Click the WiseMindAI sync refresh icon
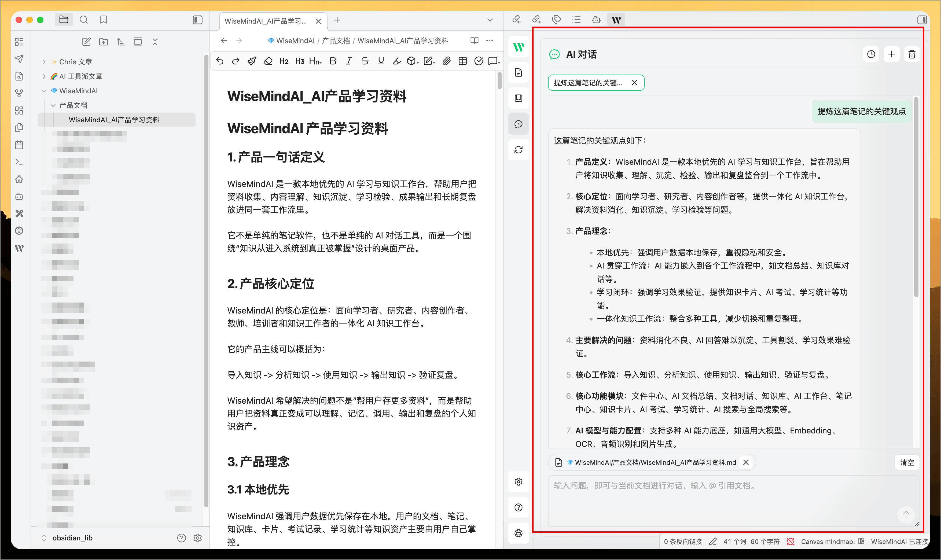Screen dimensions: 941x560 (519, 150)
